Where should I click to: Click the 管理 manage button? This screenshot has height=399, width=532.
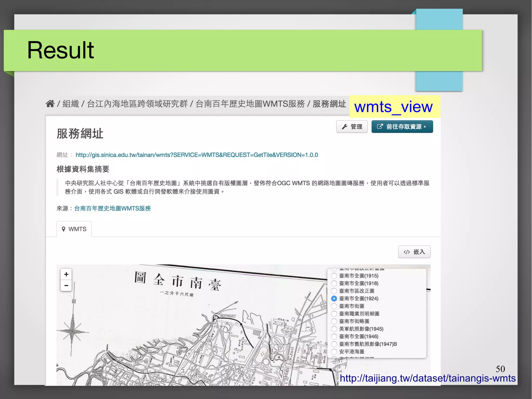(352, 127)
